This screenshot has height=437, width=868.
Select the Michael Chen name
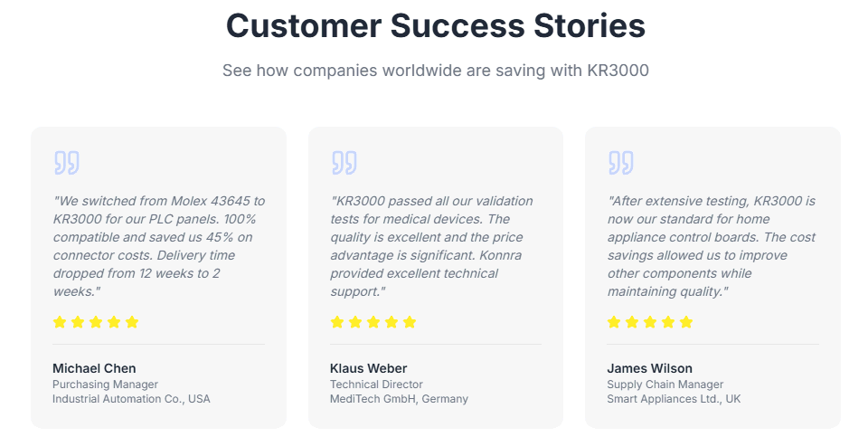(94, 368)
